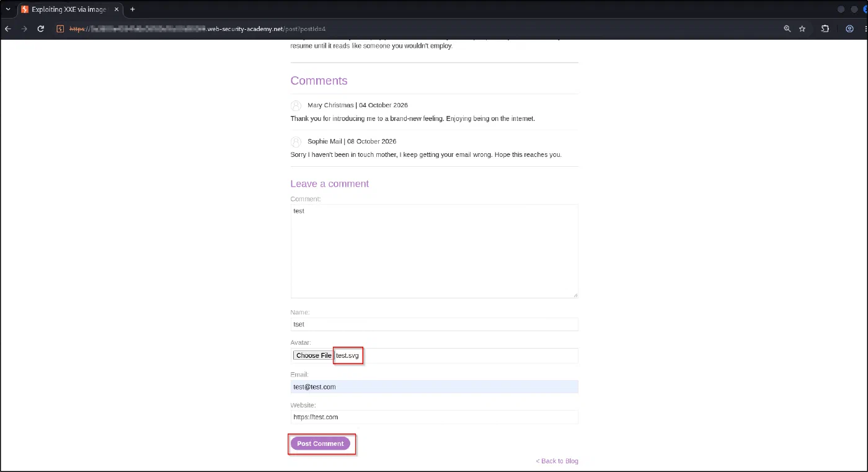Click into the Comment text area
Image resolution: width=868 pixels, height=472 pixels.
[434, 251]
